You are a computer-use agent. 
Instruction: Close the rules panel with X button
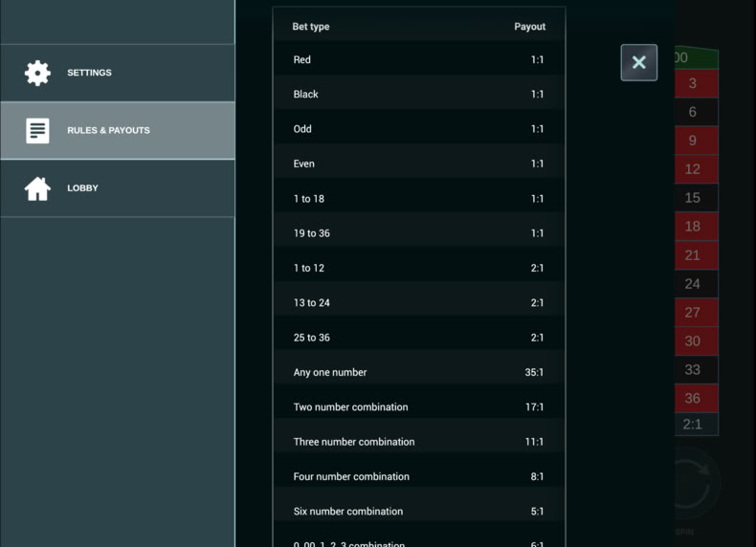(x=639, y=63)
